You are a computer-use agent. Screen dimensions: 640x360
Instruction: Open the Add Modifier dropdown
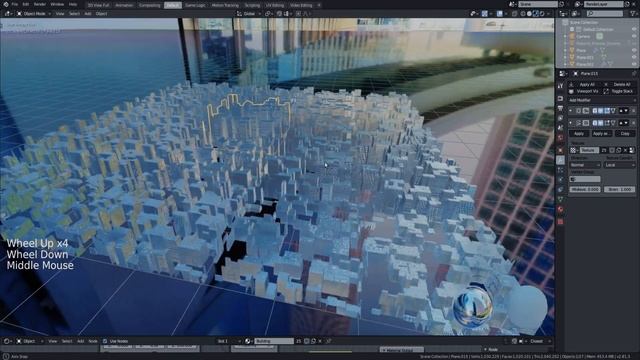click(602, 100)
